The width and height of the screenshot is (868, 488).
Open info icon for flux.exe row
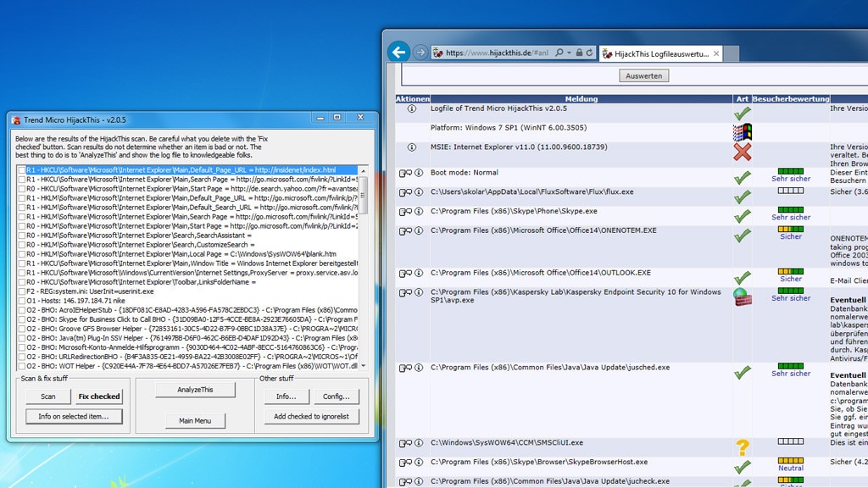[419, 192]
